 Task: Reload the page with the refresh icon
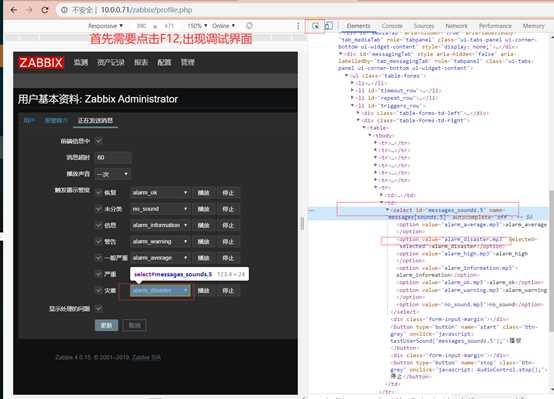(x=45, y=10)
